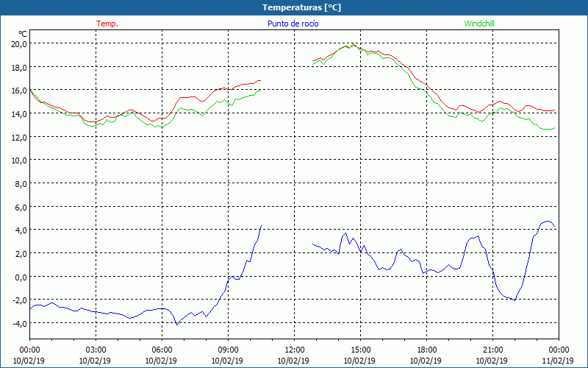The image size is (588, 368).
Task: Click the '00:00' time label above 11/02/19
Action: (x=559, y=350)
